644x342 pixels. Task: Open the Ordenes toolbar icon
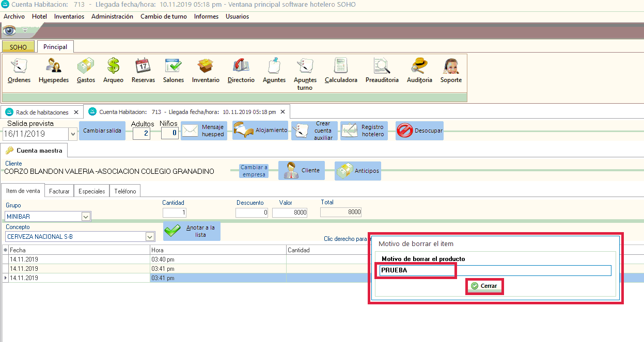19,71
